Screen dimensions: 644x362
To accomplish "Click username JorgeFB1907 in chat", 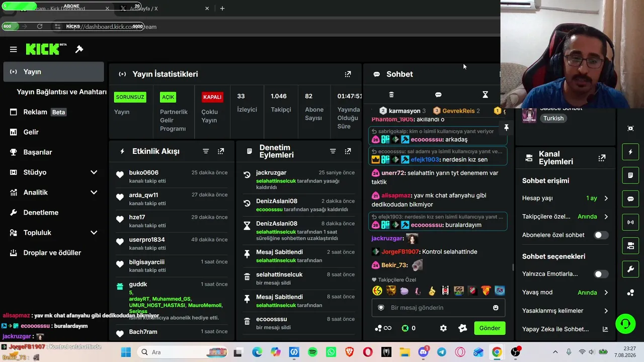I will pos(400,251).
